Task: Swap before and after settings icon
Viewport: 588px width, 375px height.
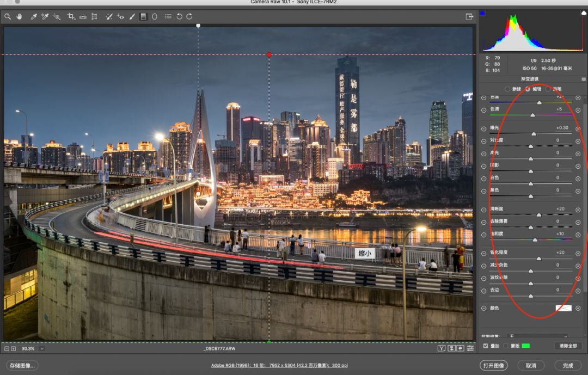Action: click(451, 348)
